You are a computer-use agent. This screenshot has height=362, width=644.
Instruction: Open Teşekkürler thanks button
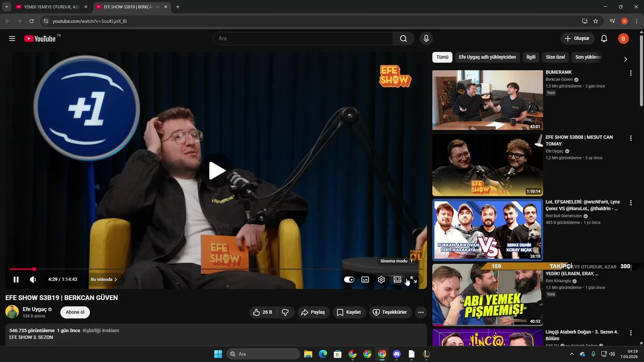pyautogui.click(x=389, y=312)
